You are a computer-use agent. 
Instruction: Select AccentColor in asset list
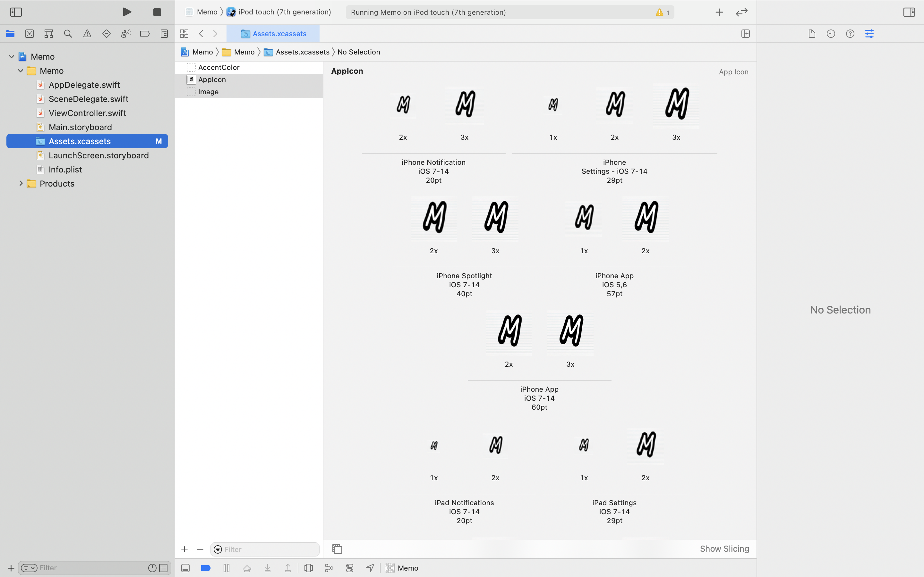[x=219, y=67]
